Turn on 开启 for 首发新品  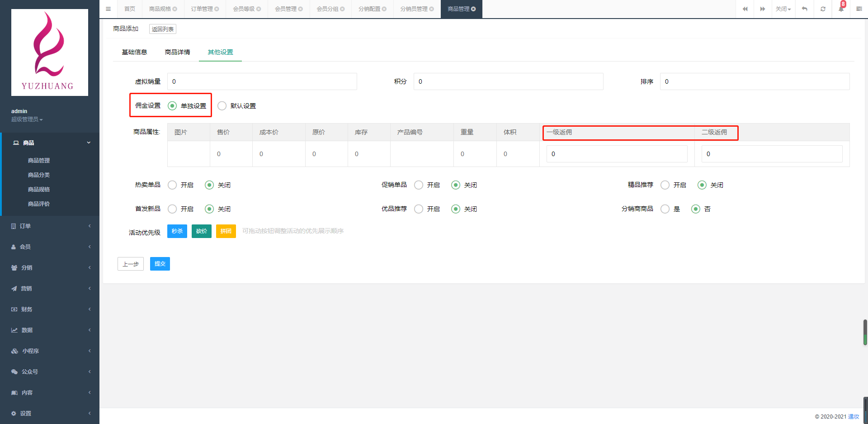[172, 209]
